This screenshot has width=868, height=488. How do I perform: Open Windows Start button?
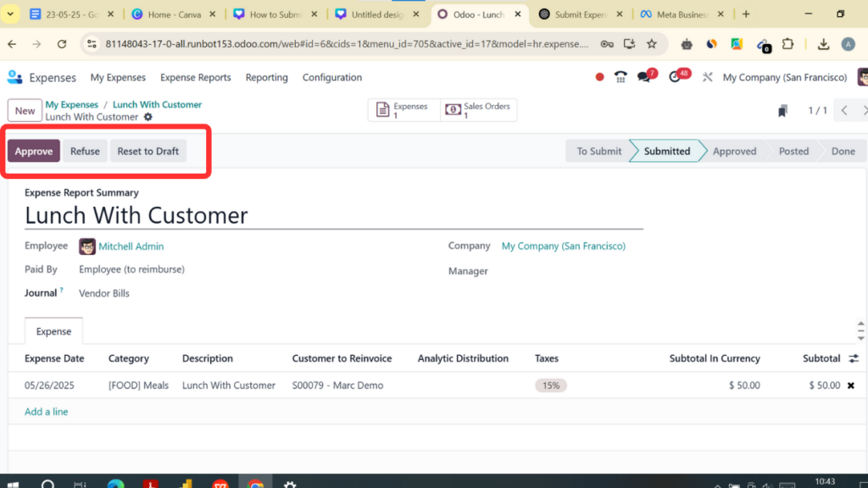pos(14,484)
